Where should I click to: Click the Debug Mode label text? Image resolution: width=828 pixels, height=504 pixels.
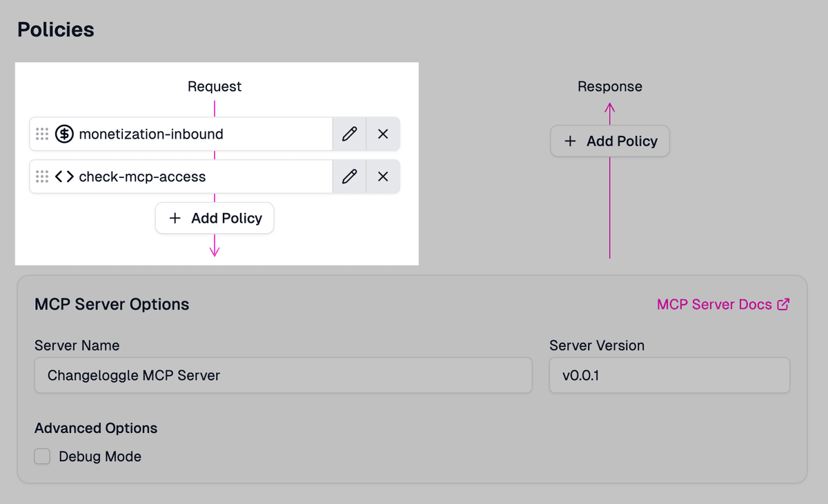pyautogui.click(x=100, y=456)
